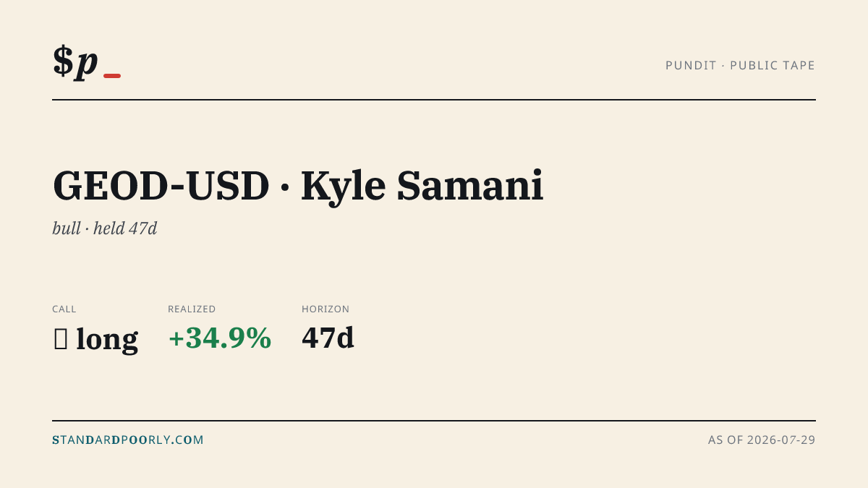Click the middle dot separating GEOD-USD and Kyle
The width and height of the screenshot is (868, 488).
tap(285, 188)
